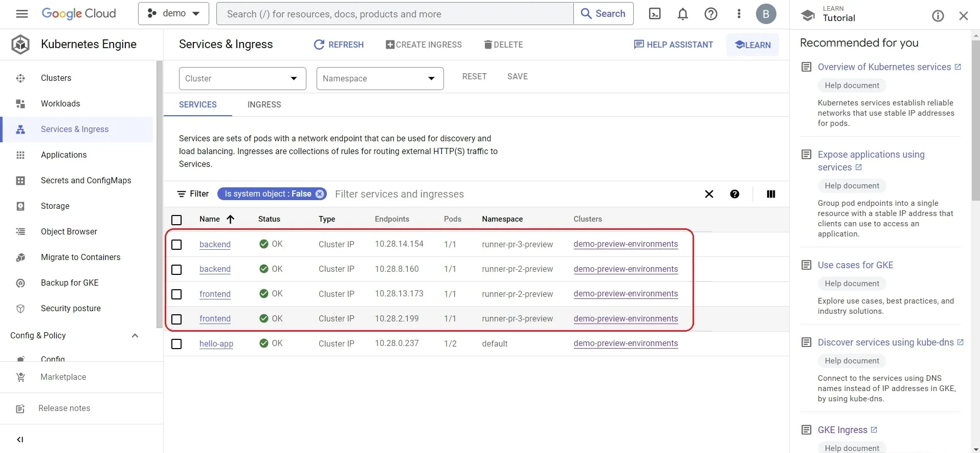The width and height of the screenshot is (980, 453).
Task: Switch to the INGRESS tab
Action: (x=264, y=104)
